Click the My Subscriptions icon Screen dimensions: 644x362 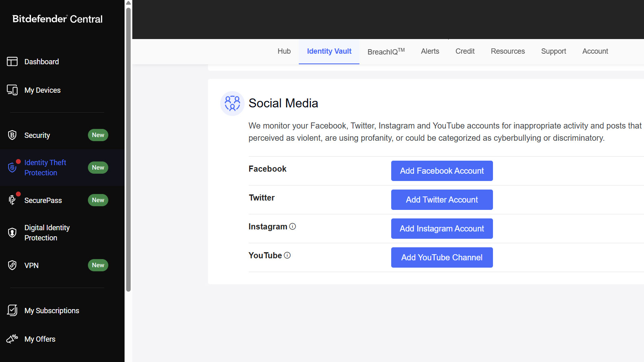point(12,310)
